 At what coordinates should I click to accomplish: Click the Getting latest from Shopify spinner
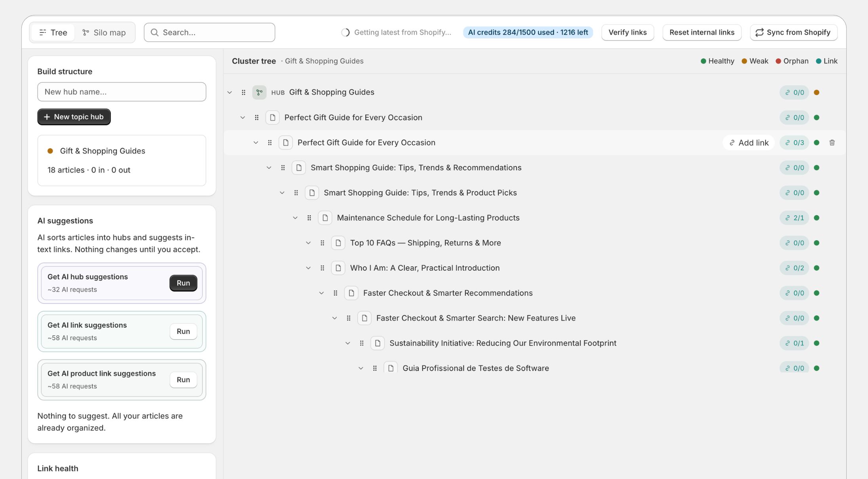(345, 32)
